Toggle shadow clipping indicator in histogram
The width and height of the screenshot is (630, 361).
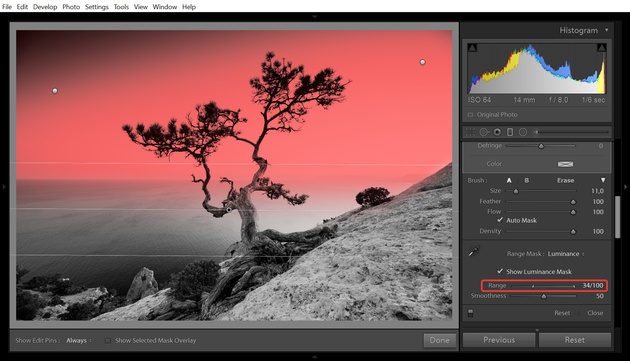tap(472, 48)
